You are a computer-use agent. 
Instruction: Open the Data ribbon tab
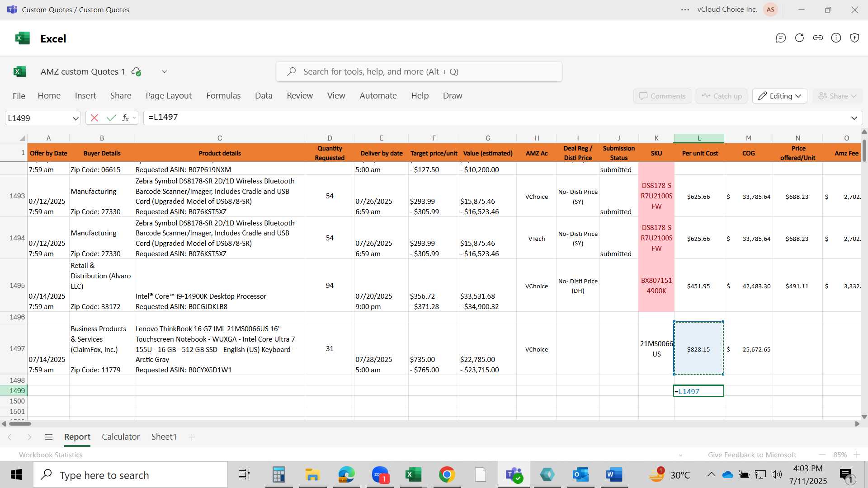[264, 96]
